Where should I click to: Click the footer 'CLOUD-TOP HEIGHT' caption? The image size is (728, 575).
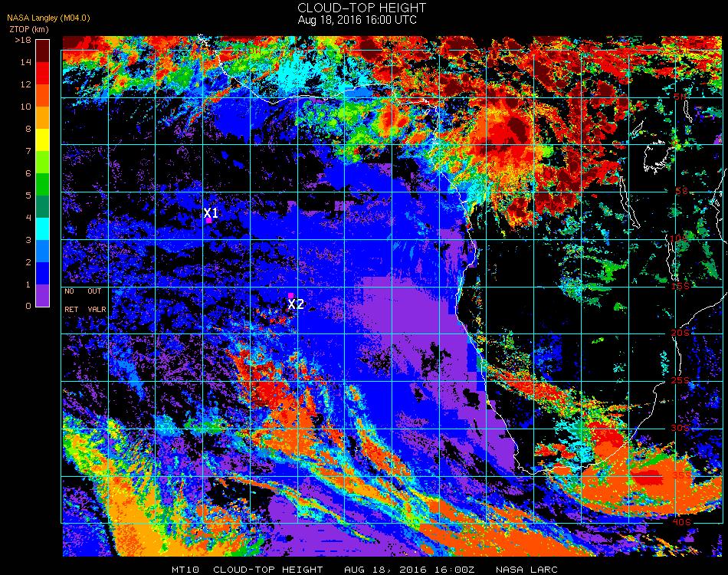pos(268,570)
